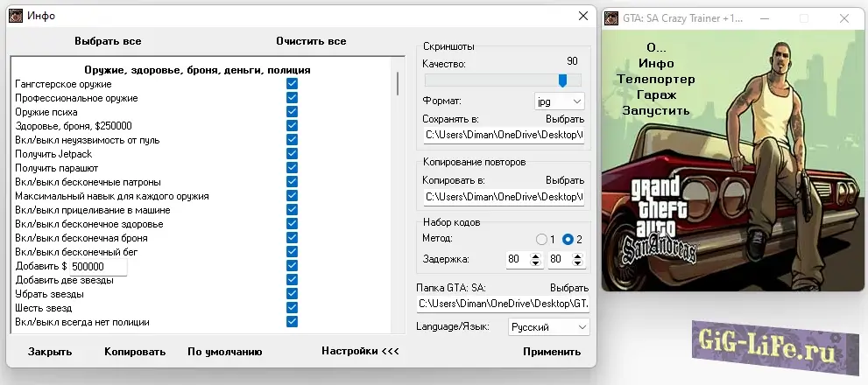Click the Копирование повторов group label

(475, 162)
